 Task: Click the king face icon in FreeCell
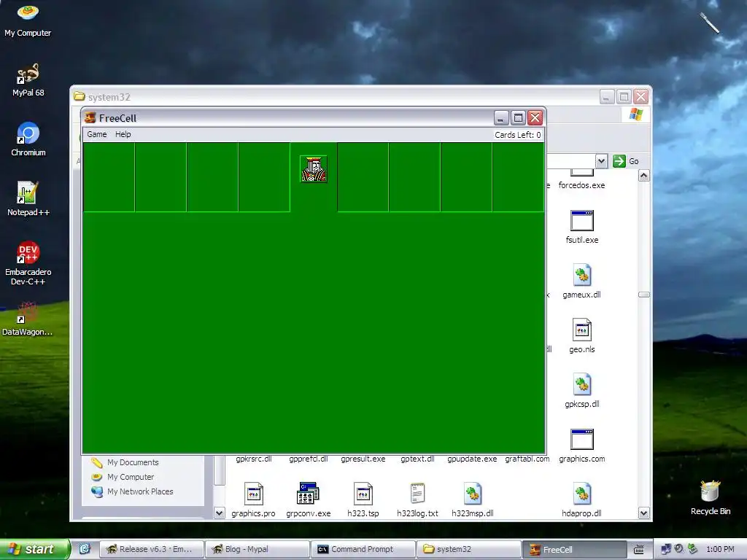coord(314,169)
